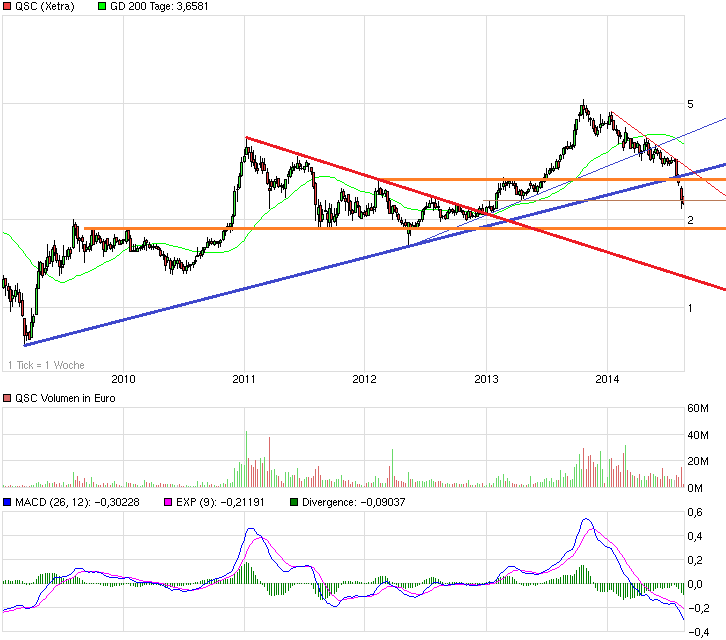Click the MACD line peak in late 2013
726x640 pixels.
586,519
